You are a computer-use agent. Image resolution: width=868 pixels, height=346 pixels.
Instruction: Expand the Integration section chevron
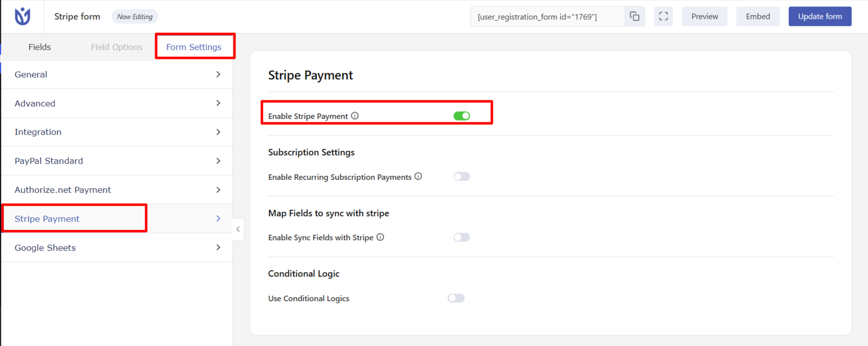click(218, 132)
